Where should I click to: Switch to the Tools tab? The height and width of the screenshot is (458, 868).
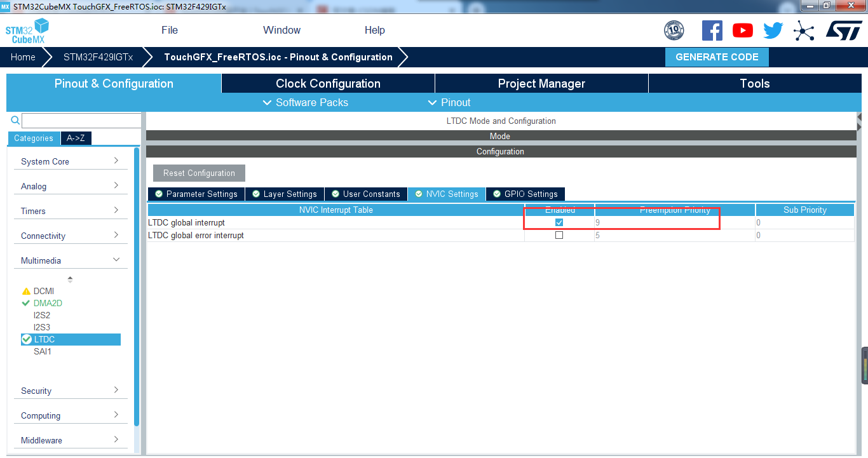pyautogui.click(x=755, y=83)
